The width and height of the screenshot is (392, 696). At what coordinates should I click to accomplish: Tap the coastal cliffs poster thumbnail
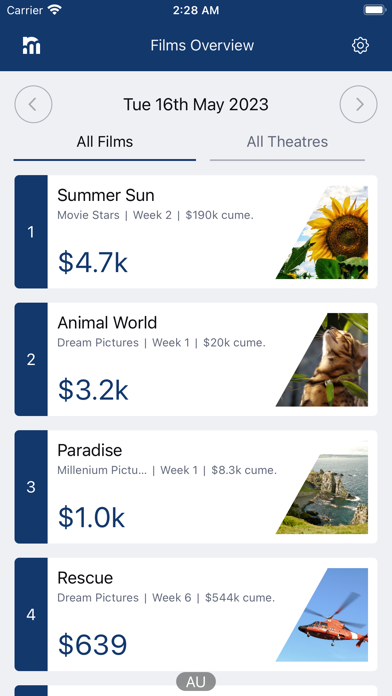[322, 487]
